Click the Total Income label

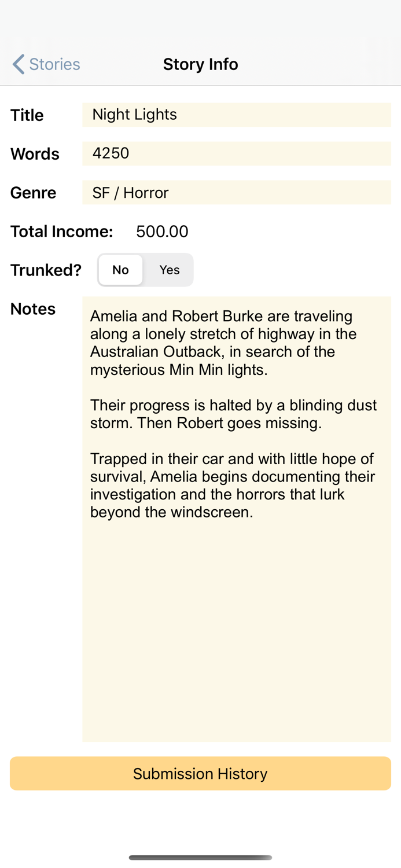point(61,231)
